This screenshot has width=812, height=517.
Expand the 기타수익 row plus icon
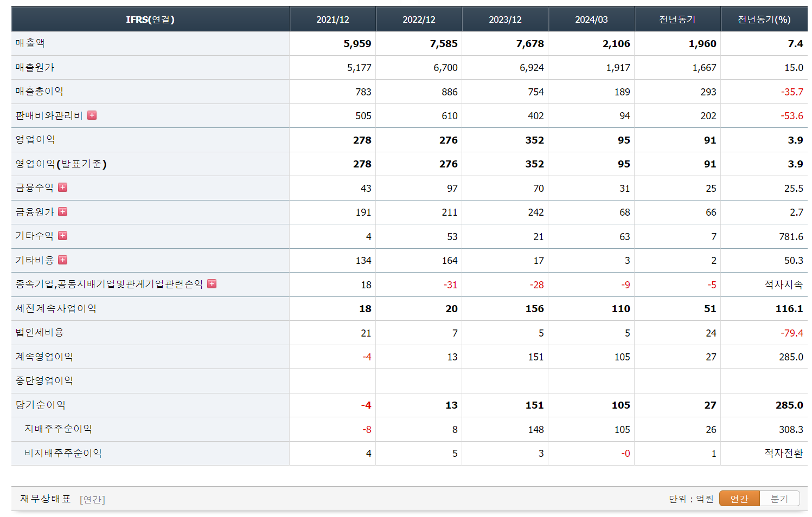[x=63, y=236]
